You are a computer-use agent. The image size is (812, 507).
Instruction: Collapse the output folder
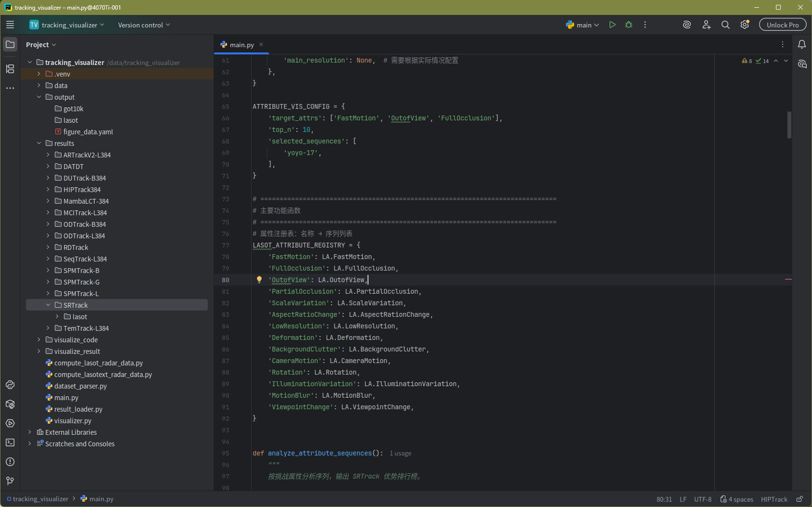pos(39,97)
